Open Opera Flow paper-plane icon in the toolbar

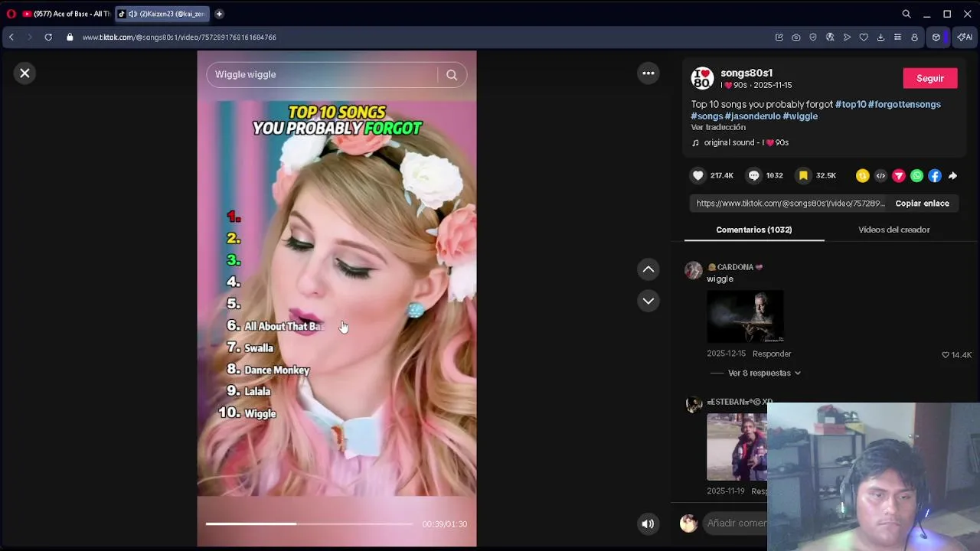[847, 37]
